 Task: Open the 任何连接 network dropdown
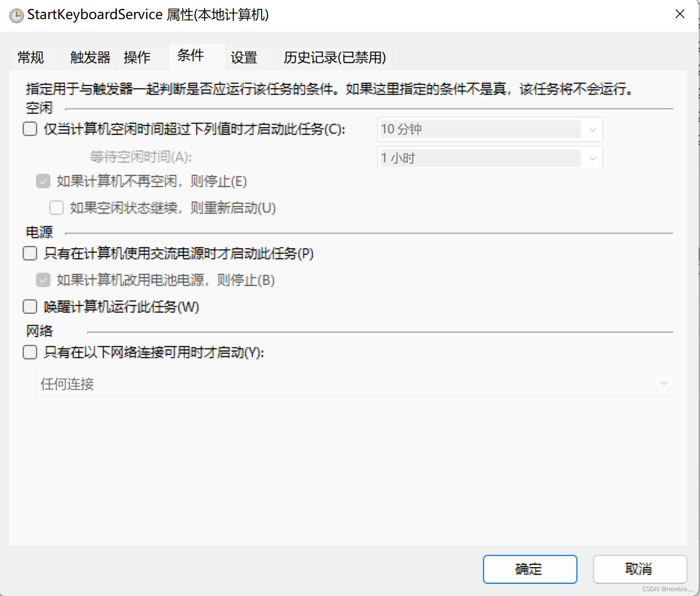coord(355,384)
